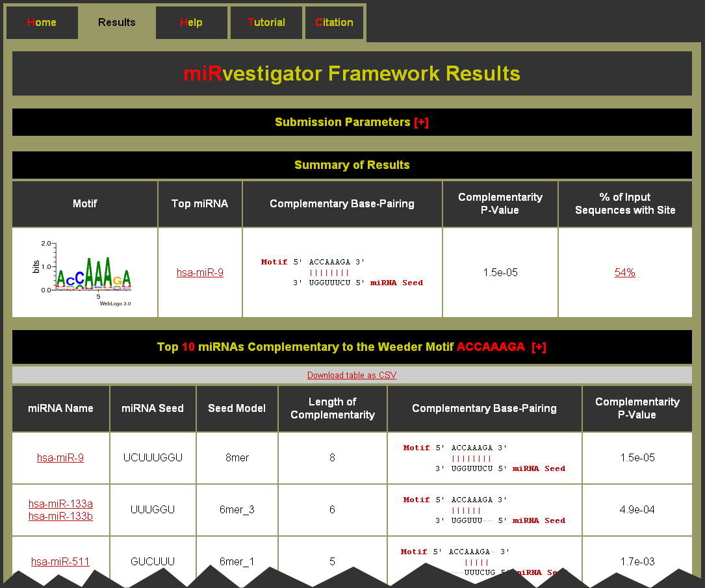This screenshot has width=705, height=588.
Task: Click the miRvestigator Framework Results title
Action: (x=352, y=73)
